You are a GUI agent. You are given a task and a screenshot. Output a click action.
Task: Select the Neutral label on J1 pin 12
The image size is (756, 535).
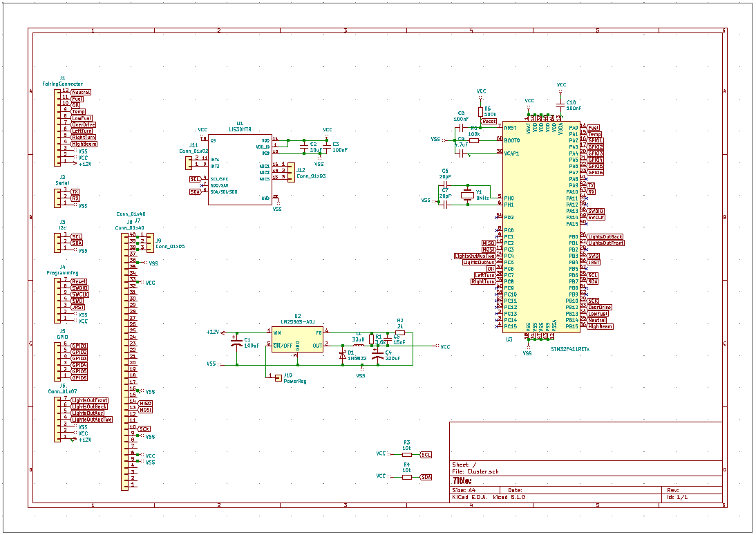tap(81, 92)
